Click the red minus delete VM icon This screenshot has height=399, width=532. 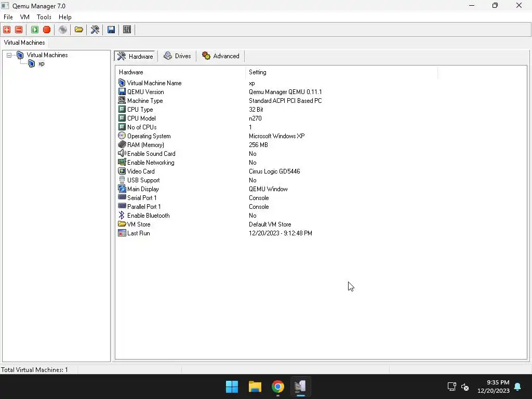tap(19, 30)
